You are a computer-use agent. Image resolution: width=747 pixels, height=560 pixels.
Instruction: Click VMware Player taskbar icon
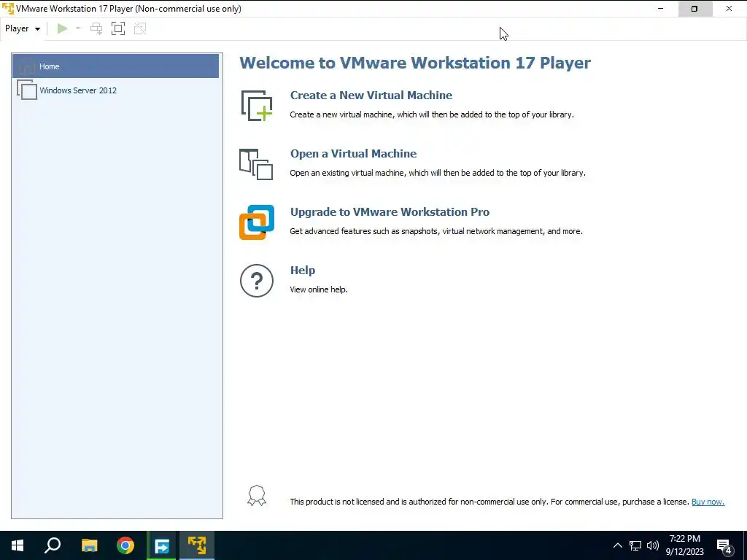pyautogui.click(x=197, y=545)
